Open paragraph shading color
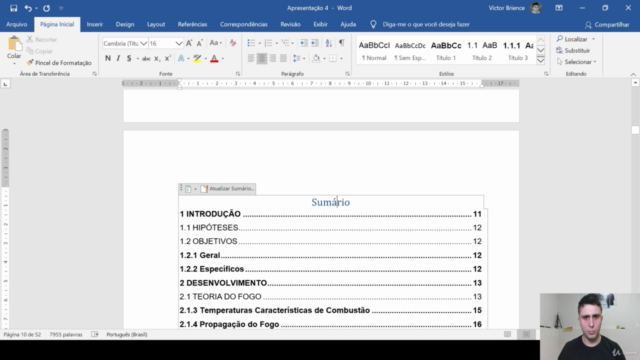Screen dimensions: 640x360 pos(316,58)
